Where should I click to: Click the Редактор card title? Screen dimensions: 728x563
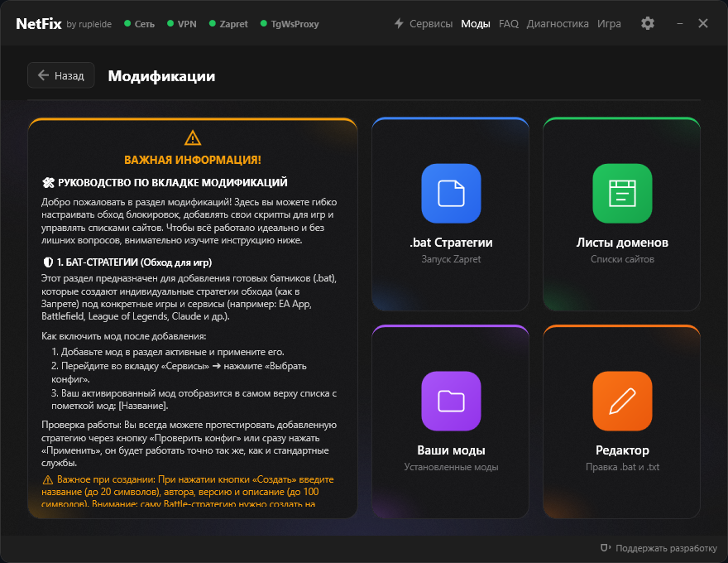622,450
